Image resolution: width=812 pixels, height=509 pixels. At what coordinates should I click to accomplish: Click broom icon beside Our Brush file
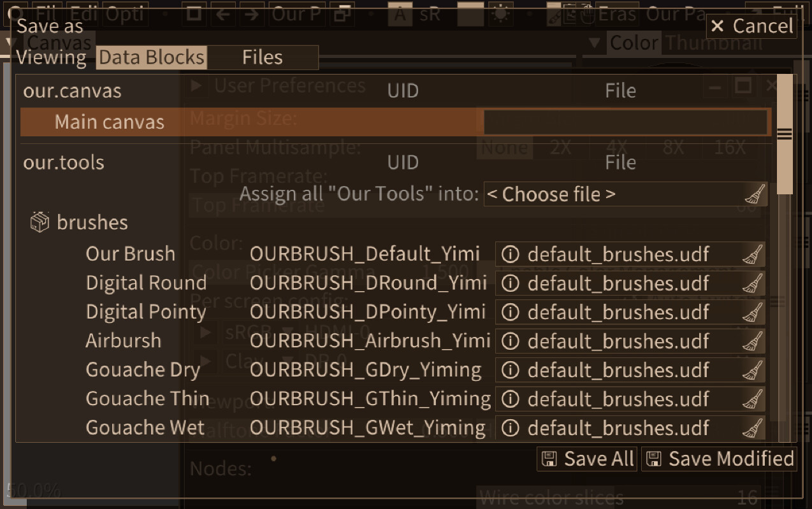click(x=753, y=254)
